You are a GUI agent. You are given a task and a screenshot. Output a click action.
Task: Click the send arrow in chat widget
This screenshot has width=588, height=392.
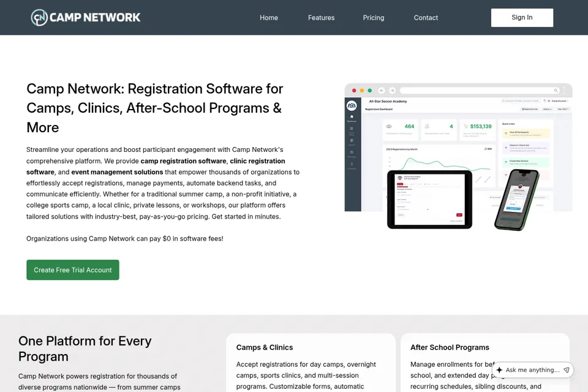pos(566,370)
